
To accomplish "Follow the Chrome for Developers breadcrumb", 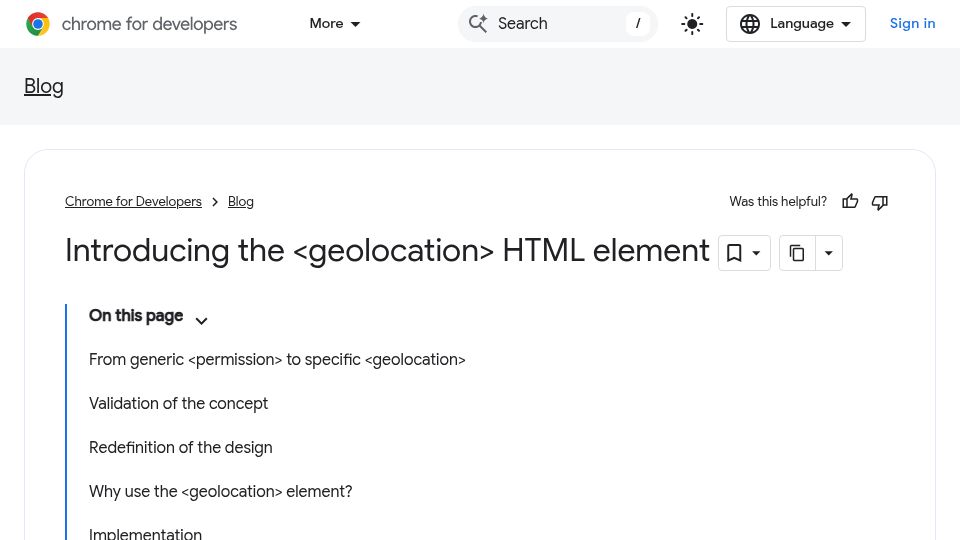I will (133, 201).
